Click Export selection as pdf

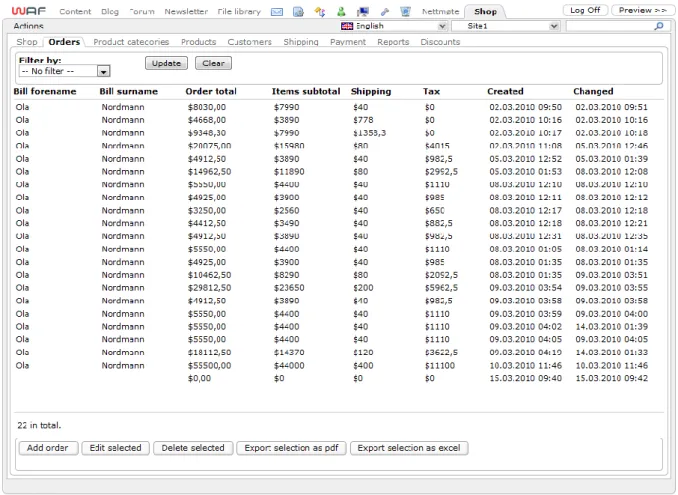coord(291,448)
